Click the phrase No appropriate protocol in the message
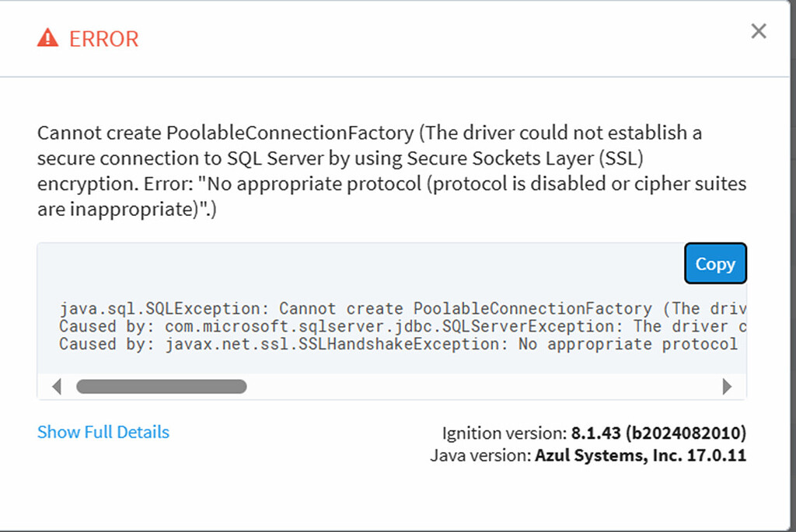The width and height of the screenshot is (796, 532). coord(314,183)
